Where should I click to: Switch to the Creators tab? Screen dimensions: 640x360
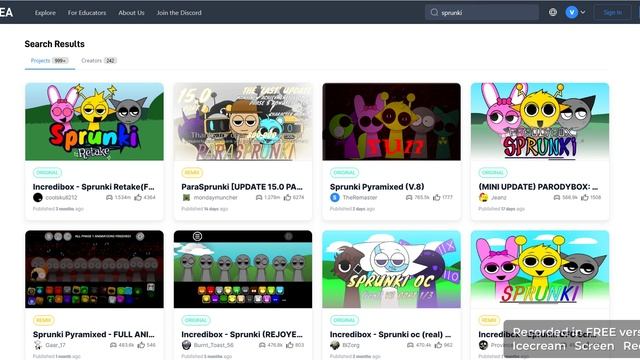(99, 61)
